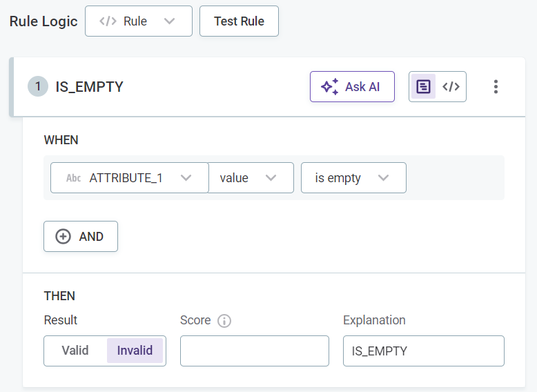Image resolution: width=537 pixels, height=392 pixels.
Task: Open the three-dot rule options menu
Action: pos(495,87)
